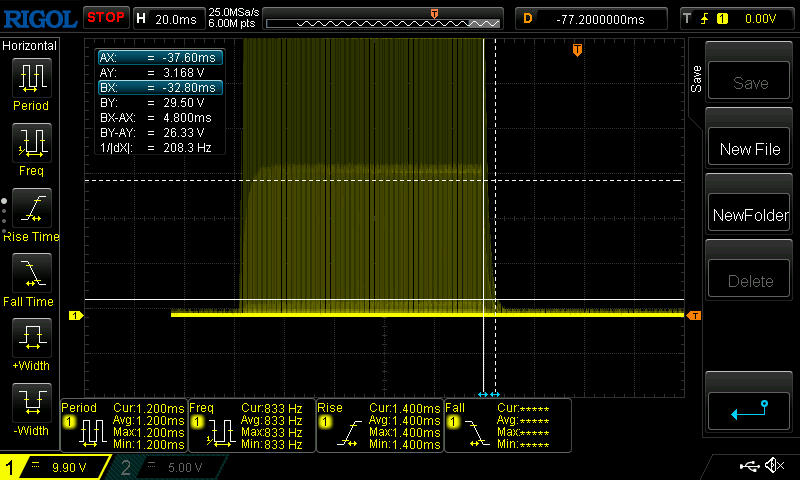Select the BX cursor value row
800x480 pixels.
(160, 87)
